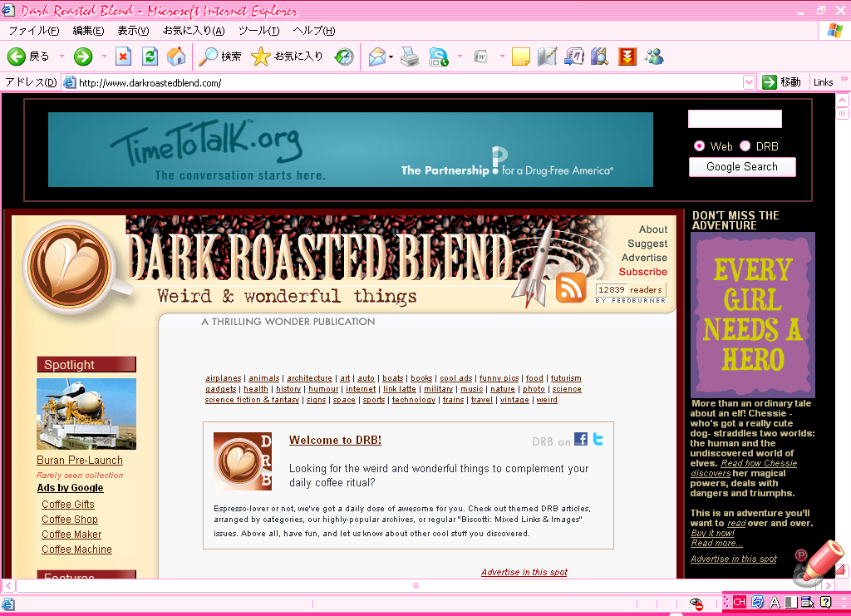
Task: Click the Edit with Word icon
Action: [480, 57]
